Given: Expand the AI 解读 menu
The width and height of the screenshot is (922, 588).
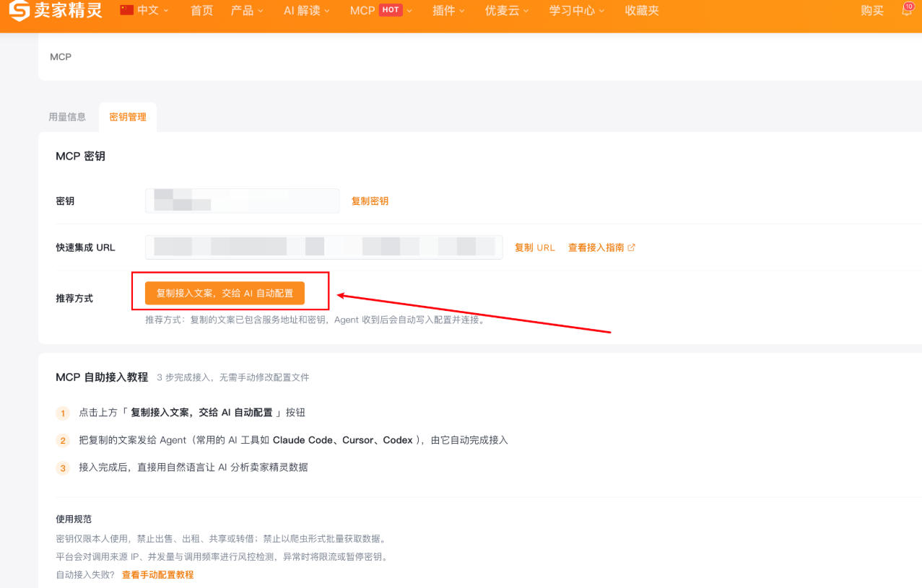Looking at the screenshot, I should click(307, 11).
